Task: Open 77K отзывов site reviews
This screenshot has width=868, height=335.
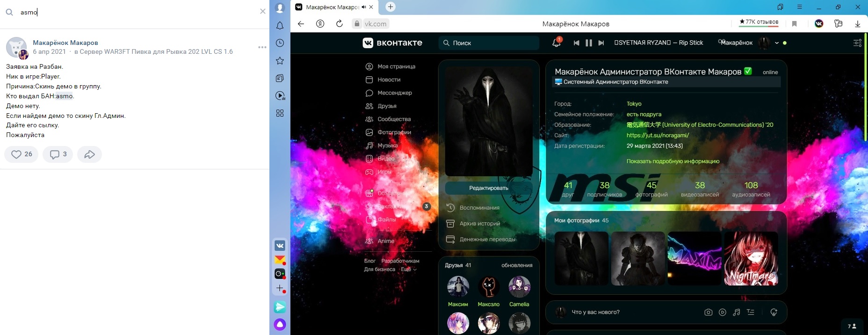Action: pos(759,22)
